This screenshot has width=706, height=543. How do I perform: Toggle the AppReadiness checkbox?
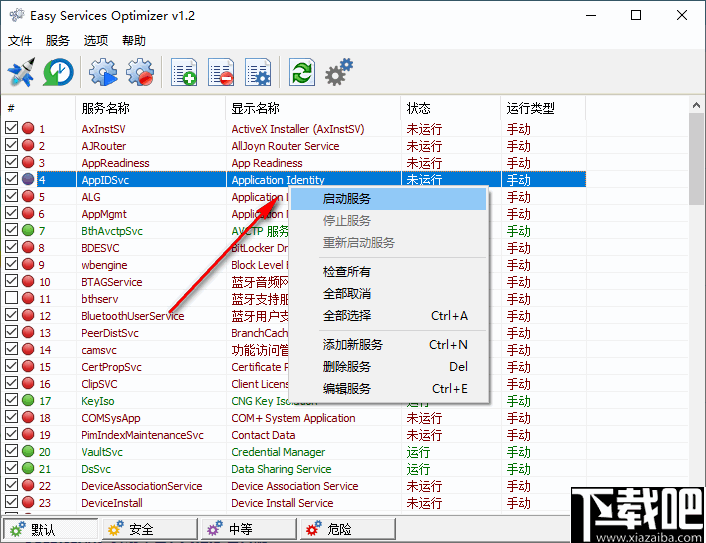12,162
